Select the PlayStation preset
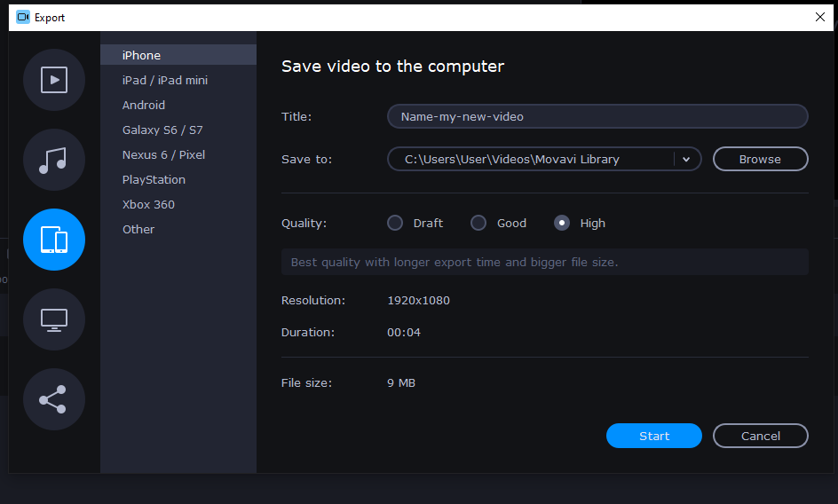This screenshot has width=838, height=504. [154, 179]
